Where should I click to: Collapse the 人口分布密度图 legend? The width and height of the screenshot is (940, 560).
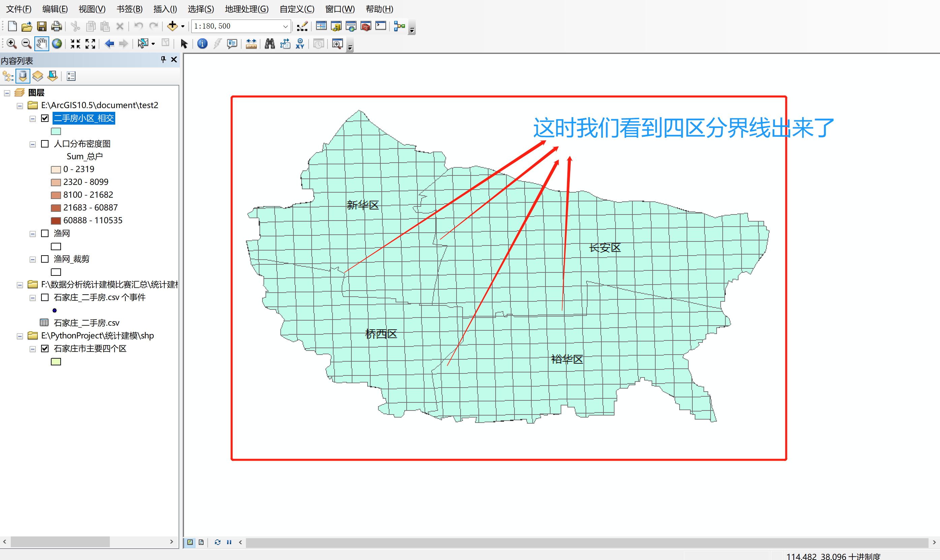(33, 144)
